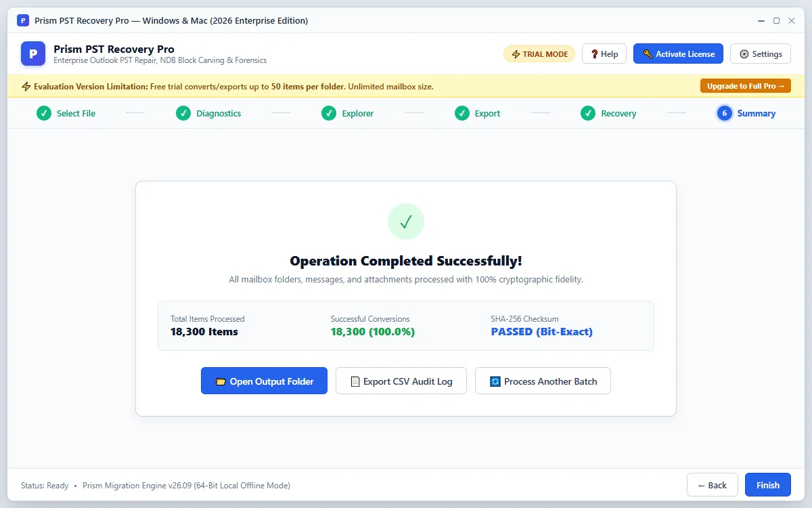Viewport: 812px width, 508px height.
Task: Click the Finish button
Action: click(x=768, y=485)
